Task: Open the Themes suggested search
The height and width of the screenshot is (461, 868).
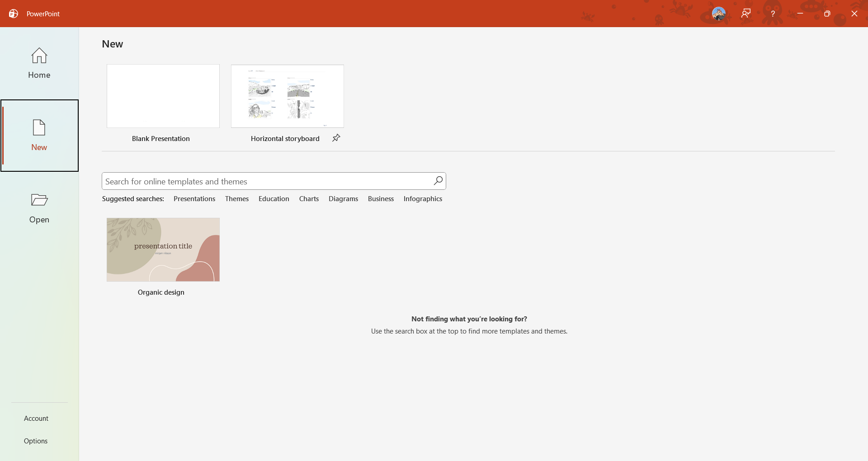Action: tap(236, 198)
